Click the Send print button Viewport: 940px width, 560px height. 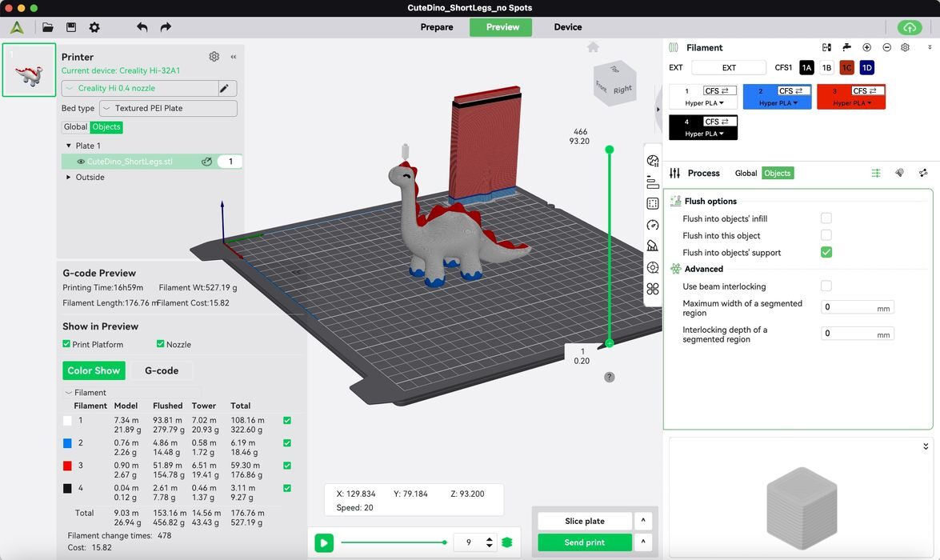point(584,542)
